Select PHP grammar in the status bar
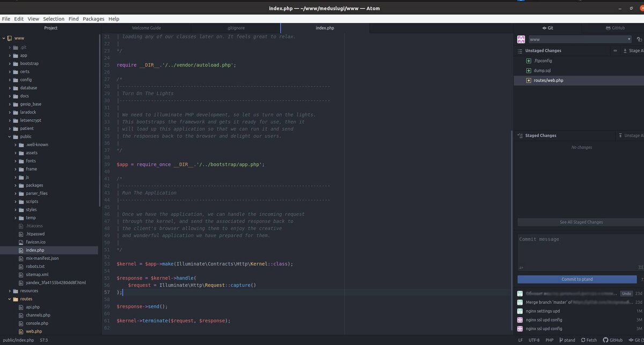The image size is (644, 345). pos(549,340)
